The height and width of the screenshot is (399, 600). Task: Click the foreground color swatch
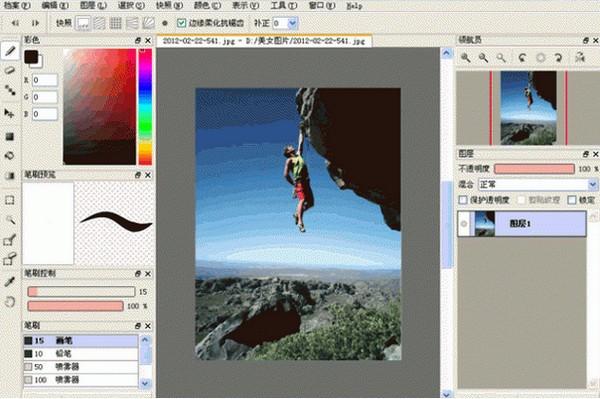click(x=31, y=57)
